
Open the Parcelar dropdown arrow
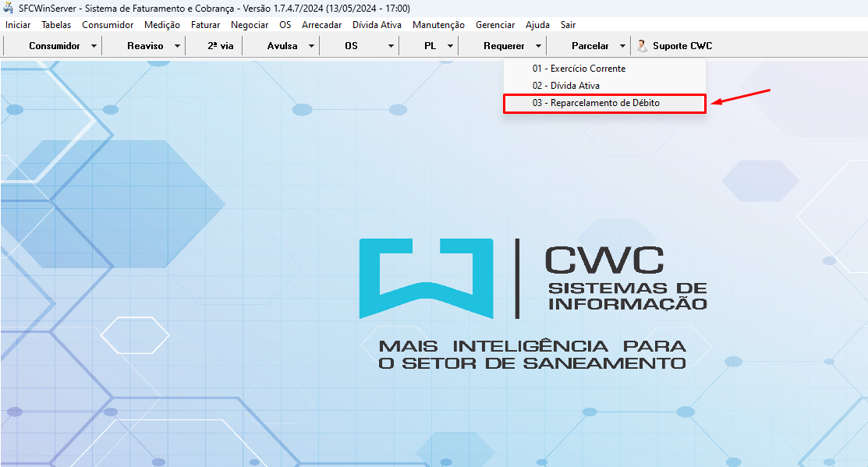pos(622,46)
